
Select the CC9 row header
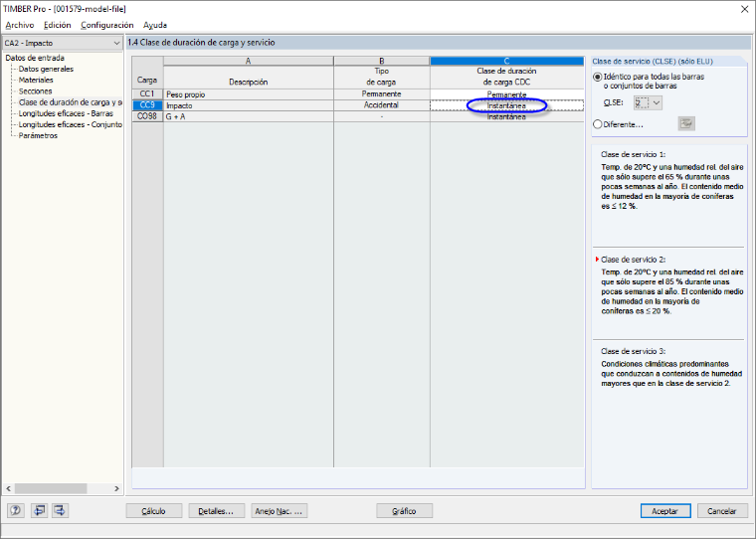coord(147,105)
